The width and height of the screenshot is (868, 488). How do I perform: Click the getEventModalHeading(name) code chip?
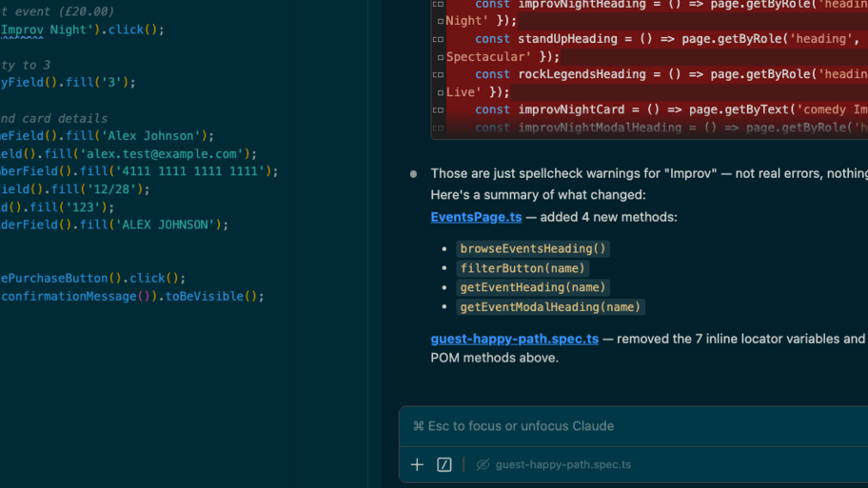pos(550,307)
